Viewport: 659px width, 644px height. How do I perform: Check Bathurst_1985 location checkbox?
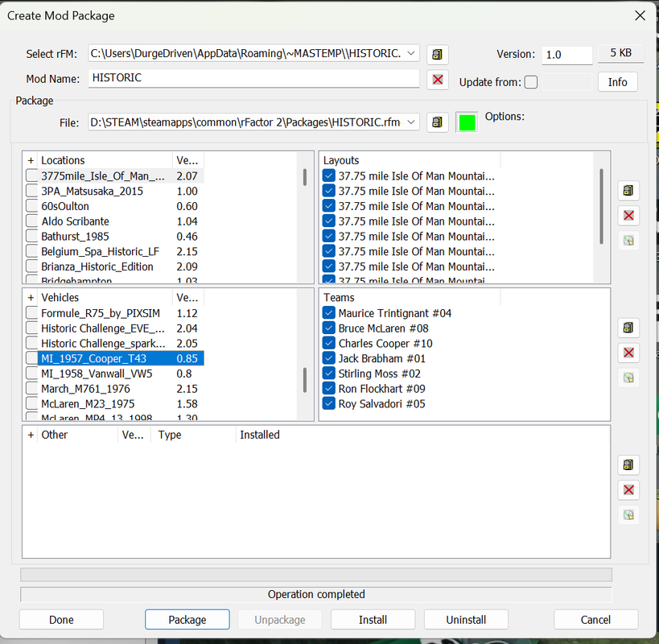(x=32, y=237)
